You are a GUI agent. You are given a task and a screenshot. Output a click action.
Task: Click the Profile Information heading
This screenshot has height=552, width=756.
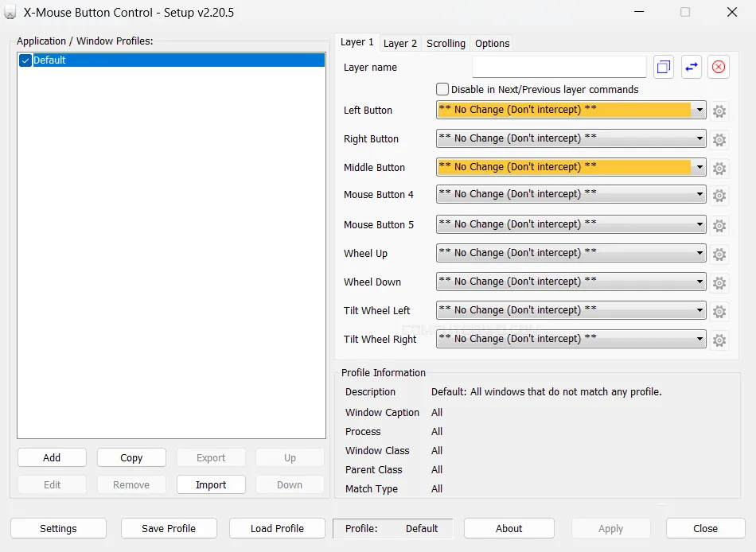(x=384, y=373)
